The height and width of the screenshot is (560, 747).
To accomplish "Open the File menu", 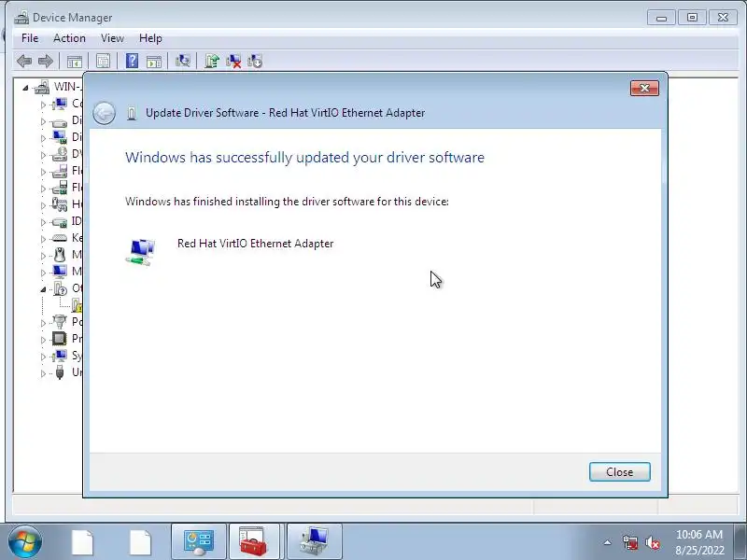I will [x=30, y=38].
